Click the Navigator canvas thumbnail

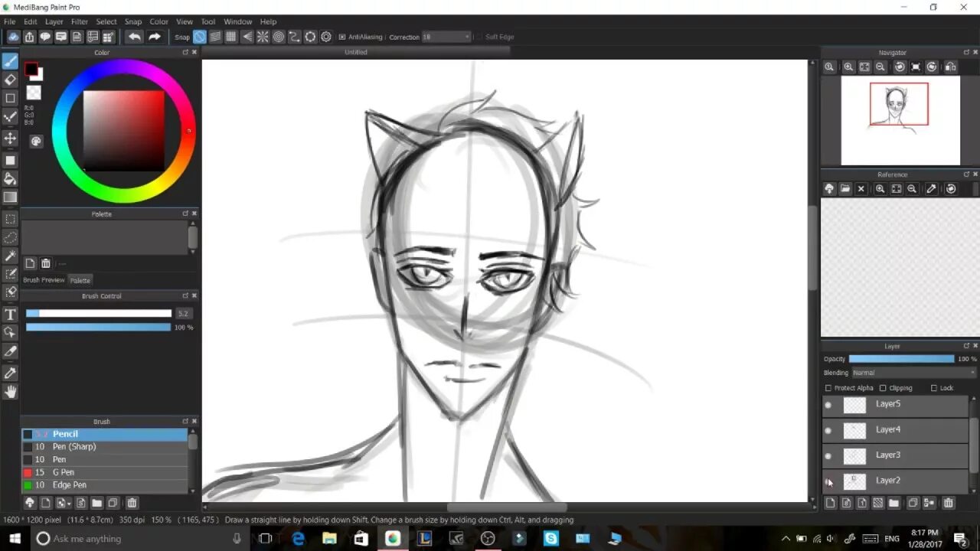click(x=900, y=120)
